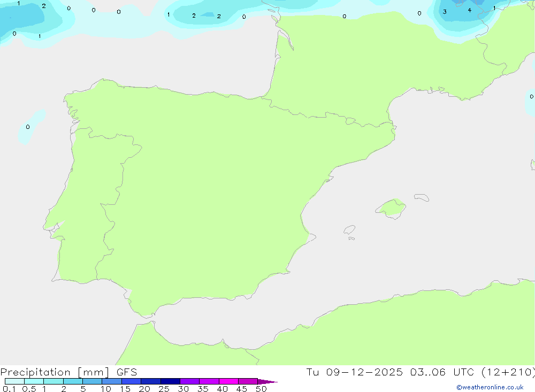535x392 pixels.
Task: Click the legend label '0.5'
Action: (29, 389)
